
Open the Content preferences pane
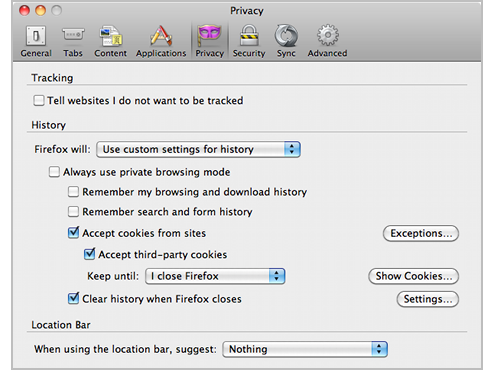click(x=110, y=42)
